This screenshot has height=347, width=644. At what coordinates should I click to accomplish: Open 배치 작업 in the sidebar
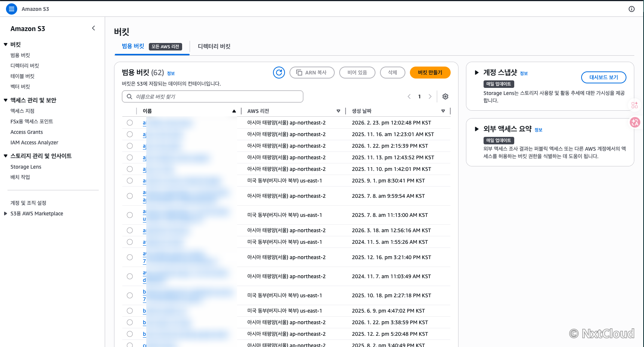click(20, 177)
